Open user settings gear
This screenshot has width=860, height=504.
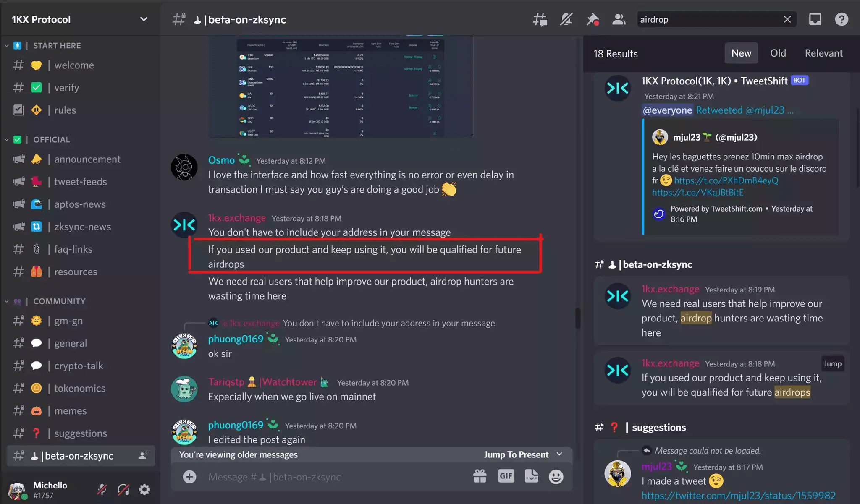(144, 489)
